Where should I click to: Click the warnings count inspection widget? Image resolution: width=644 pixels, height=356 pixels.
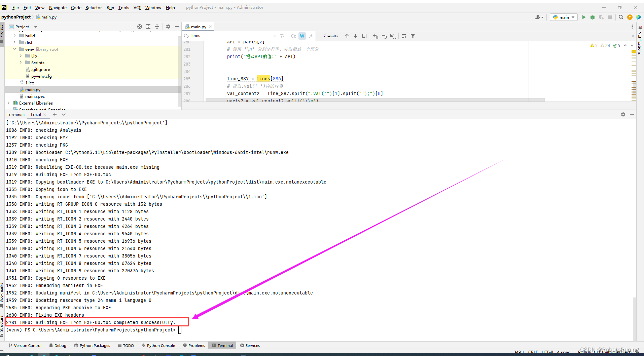coord(594,45)
